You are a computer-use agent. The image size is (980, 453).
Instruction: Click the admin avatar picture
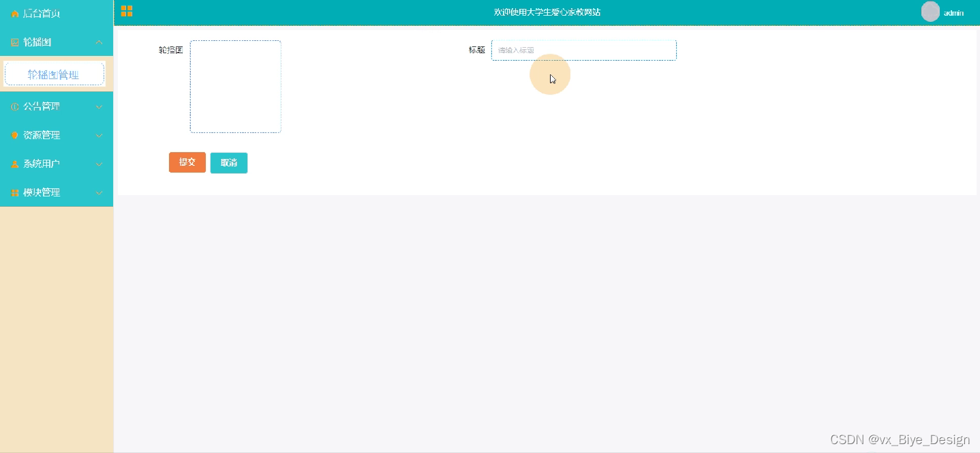pyautogui.click(x=930, y=12)
